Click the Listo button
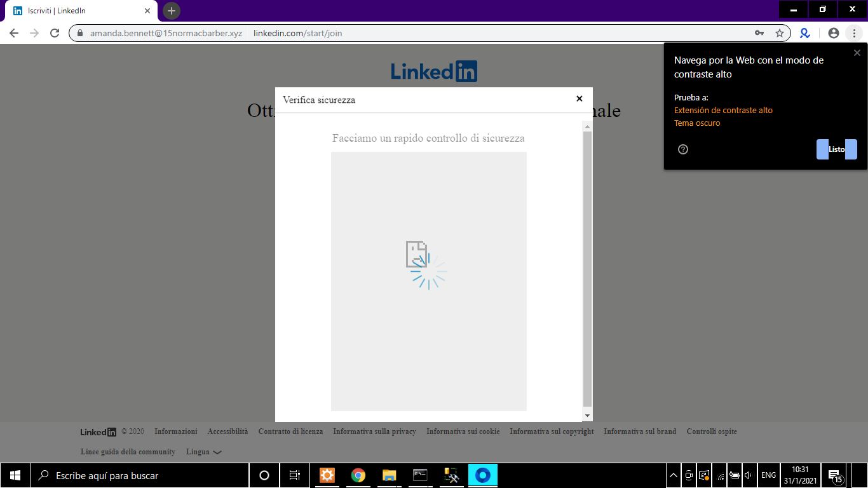The width and height of the screenshot is (868, 488). point(837,149)
